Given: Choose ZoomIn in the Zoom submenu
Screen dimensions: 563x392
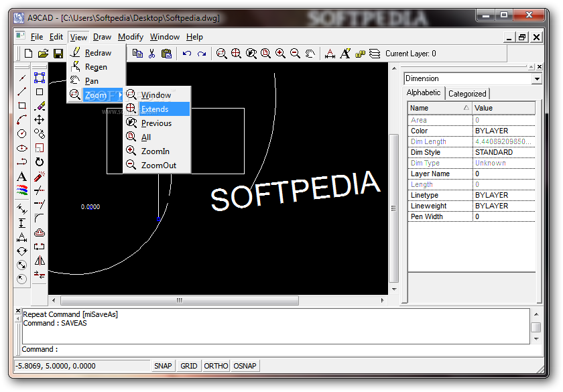Looking at the screenshot, I should [157, 151].
